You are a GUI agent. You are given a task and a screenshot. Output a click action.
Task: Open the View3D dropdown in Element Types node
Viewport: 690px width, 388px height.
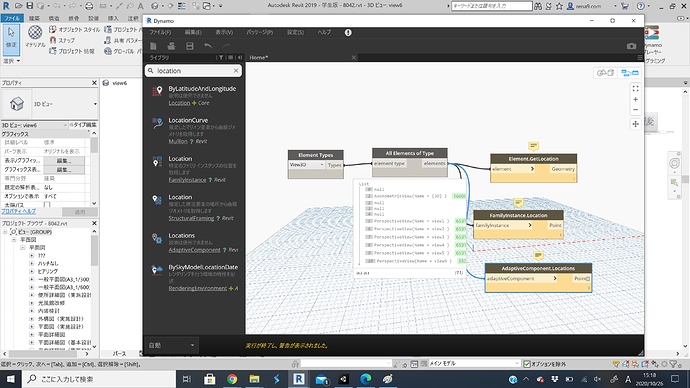tap(307, 165)
